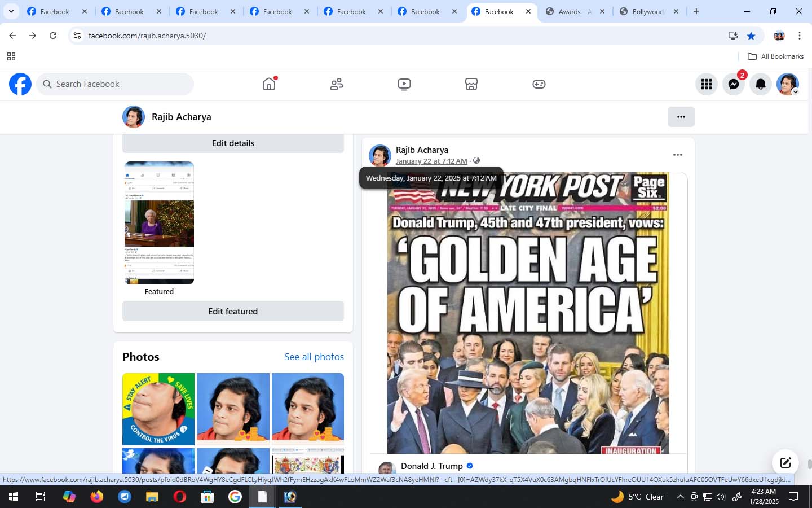This screenshot has height=508, width=812.
Task: Click the Edit details button
Action: pyautogui.click(x=233, y=143)
